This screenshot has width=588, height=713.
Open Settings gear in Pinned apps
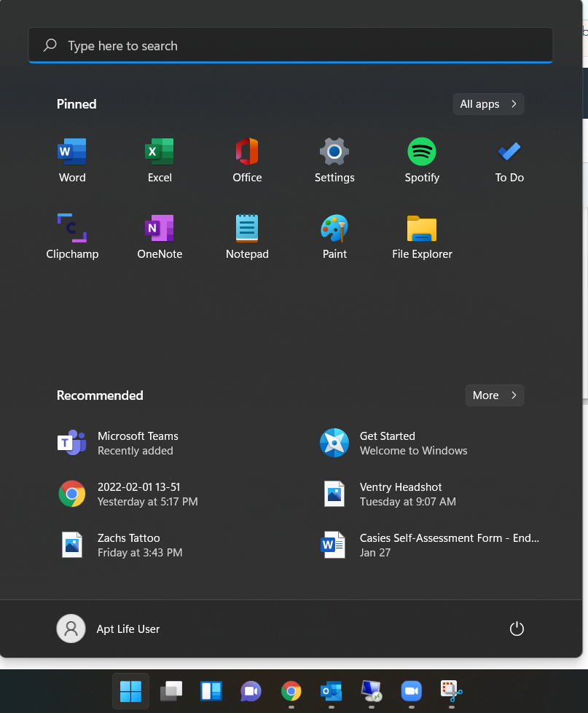click(334, 160)
